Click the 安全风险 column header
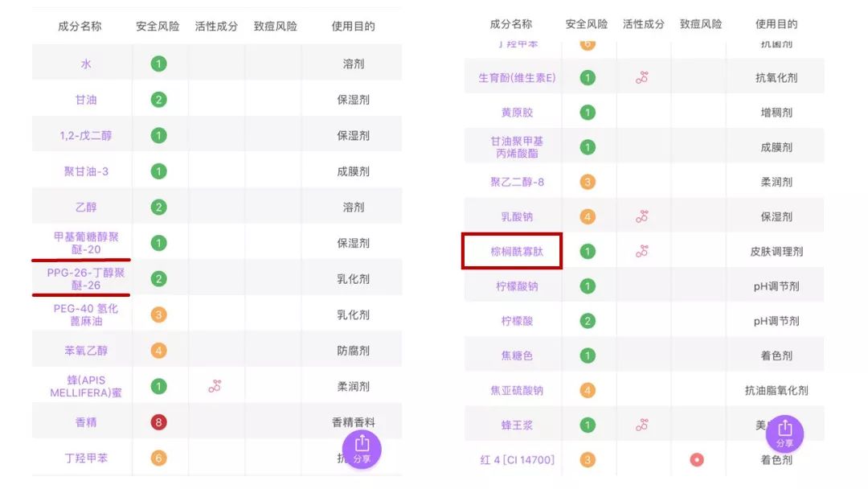868x489 pixels. tap(158, 25)
